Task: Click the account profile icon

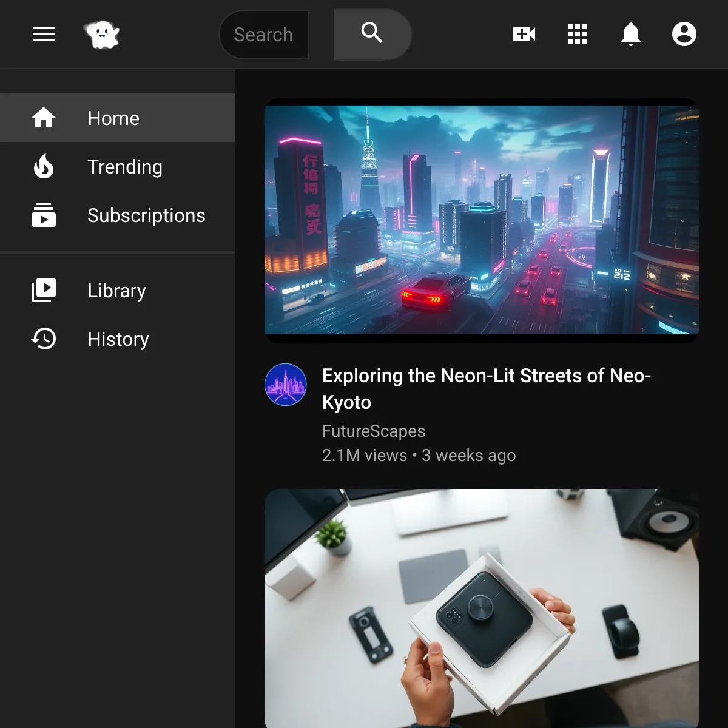Action: (x=684, y=35)
